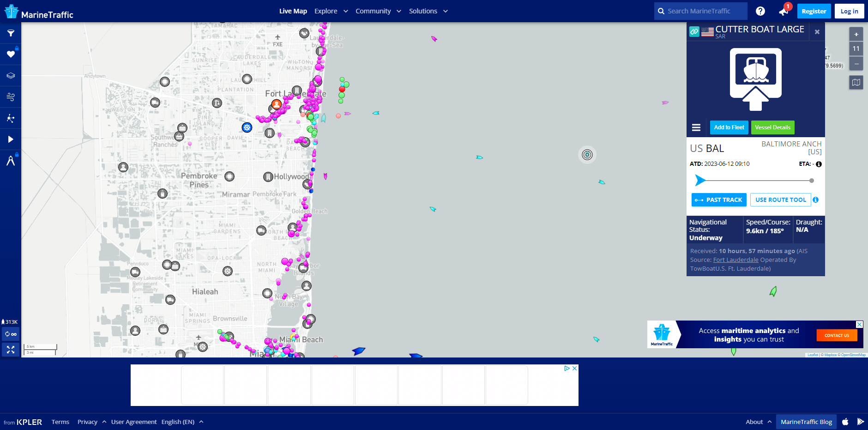Viewport: 868px width, 430px height.
Task: Open the vessel filter funnel icon
Action: pyautogui.click(x=11, y=33)
